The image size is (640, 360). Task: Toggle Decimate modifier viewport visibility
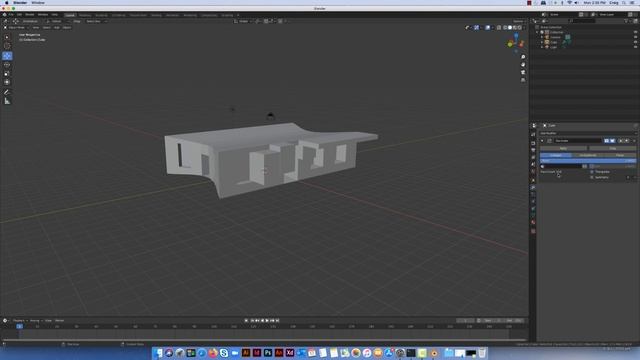click(x=612, y=140)
